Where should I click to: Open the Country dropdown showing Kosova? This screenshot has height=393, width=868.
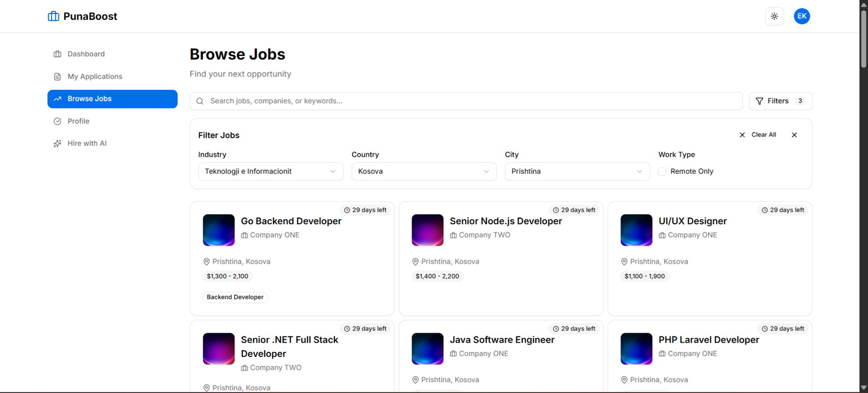[x=424, y=171]
